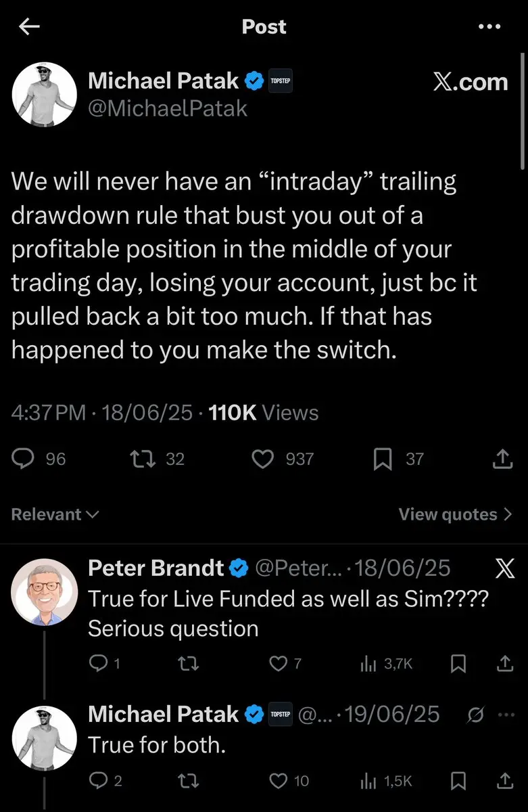View analytics for Peter Brandt's reply 3,7K
This screenshot has width=528, height=812.
386,664
